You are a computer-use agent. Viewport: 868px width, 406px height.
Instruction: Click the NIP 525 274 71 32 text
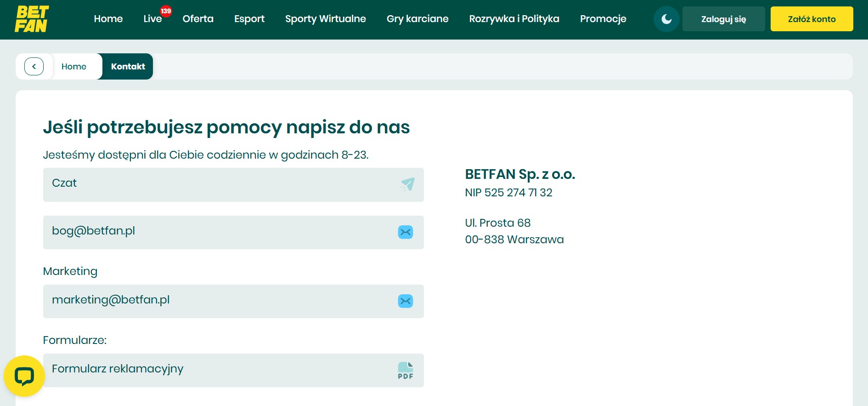click(x=509, y=193)
